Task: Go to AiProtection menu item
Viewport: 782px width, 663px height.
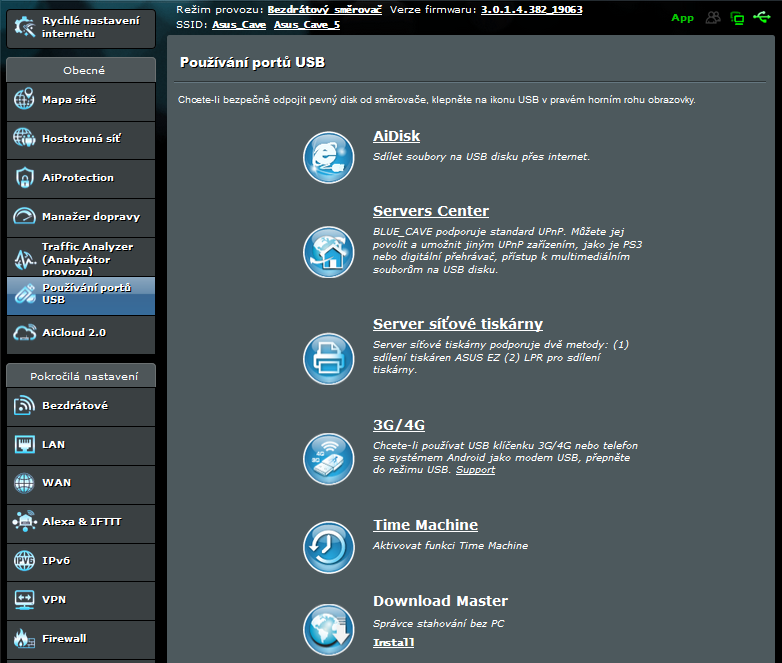Action: [x=80, y=178]
